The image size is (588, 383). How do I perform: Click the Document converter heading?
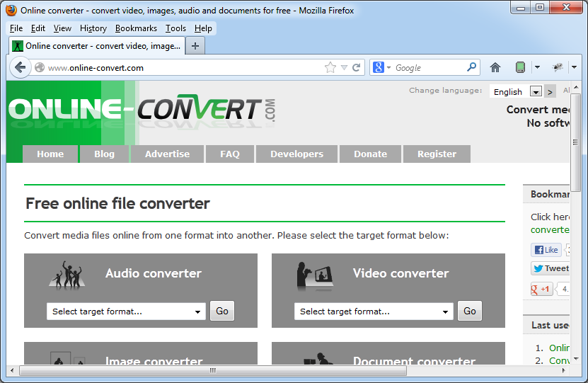[415, 360]
